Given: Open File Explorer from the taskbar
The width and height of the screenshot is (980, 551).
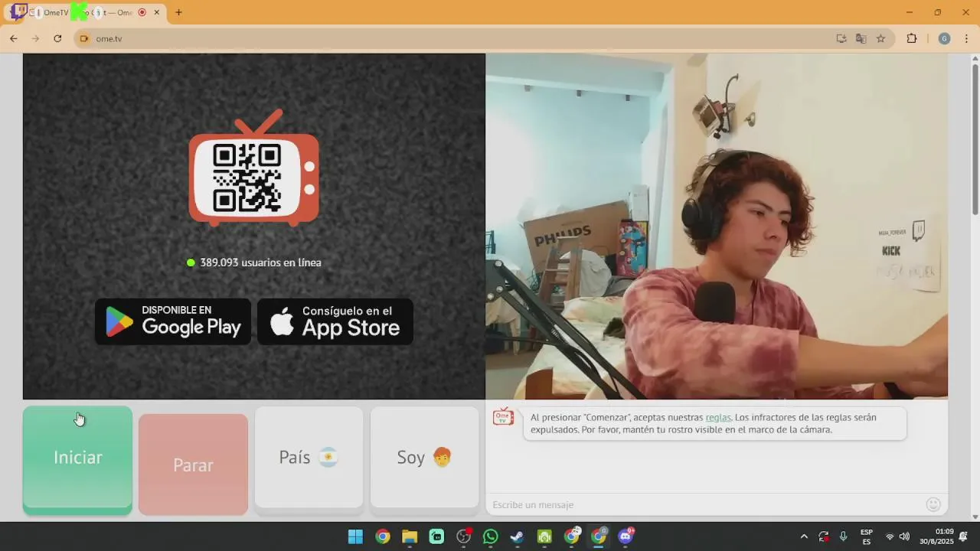Looking at the screenshot, I should [410, 536].
